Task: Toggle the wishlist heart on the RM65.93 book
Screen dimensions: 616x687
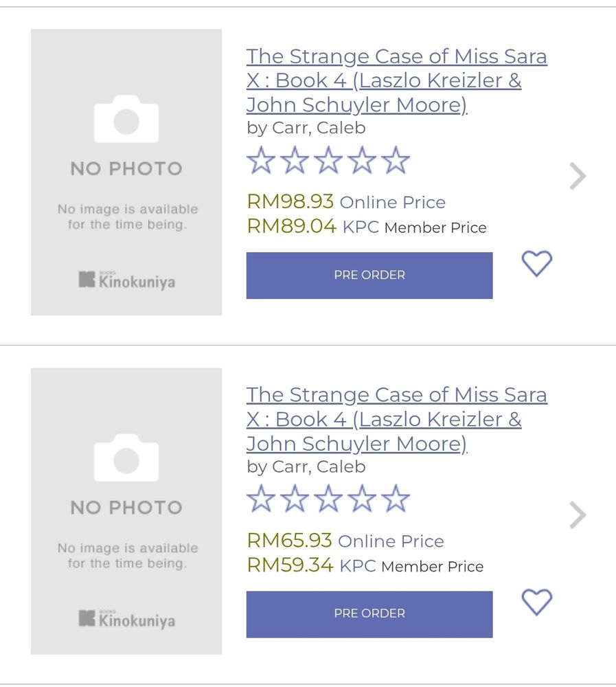Action: coord(537,602)
